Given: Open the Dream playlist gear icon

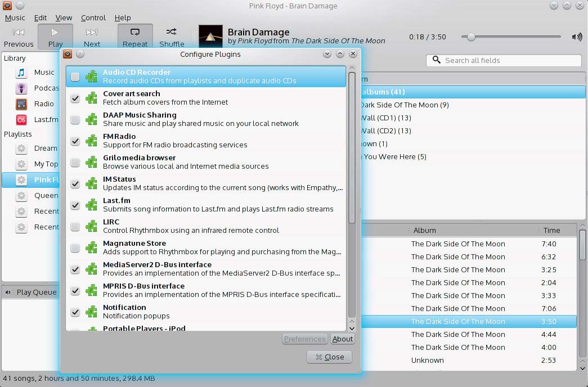Looking at the screenshot, I should click(x=21, y=148).
